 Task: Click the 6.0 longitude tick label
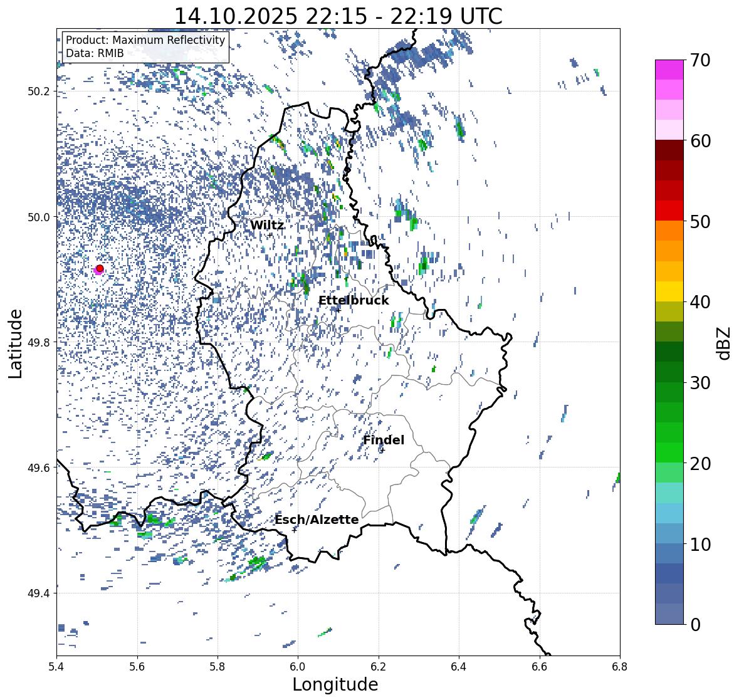pos(298,666)
